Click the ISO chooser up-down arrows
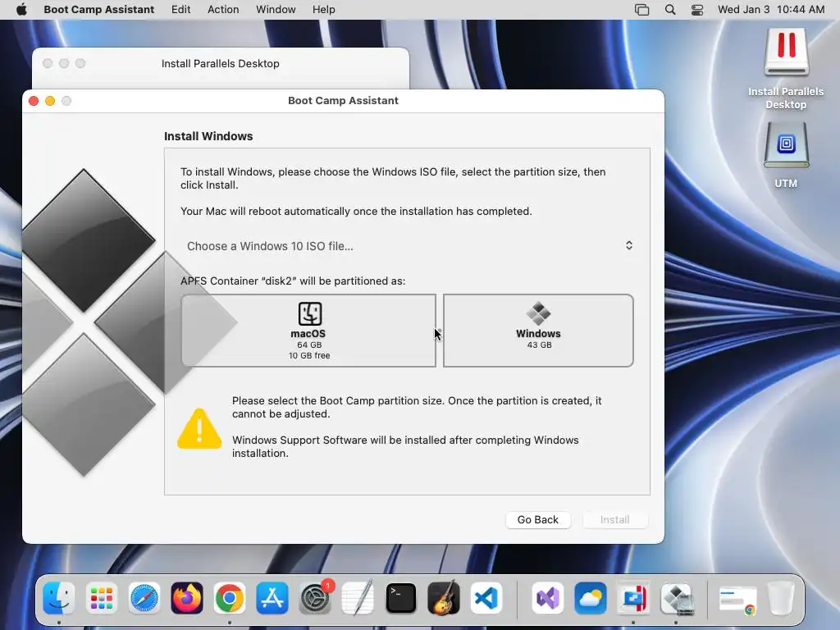The width and height of the screenshot is (840, 630). [x=629, y=245]
